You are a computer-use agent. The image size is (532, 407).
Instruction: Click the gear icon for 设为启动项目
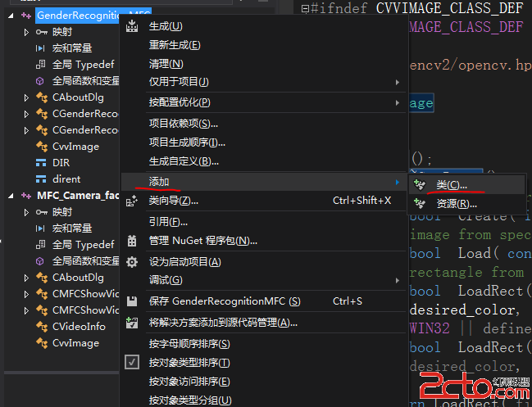point(132,262)
